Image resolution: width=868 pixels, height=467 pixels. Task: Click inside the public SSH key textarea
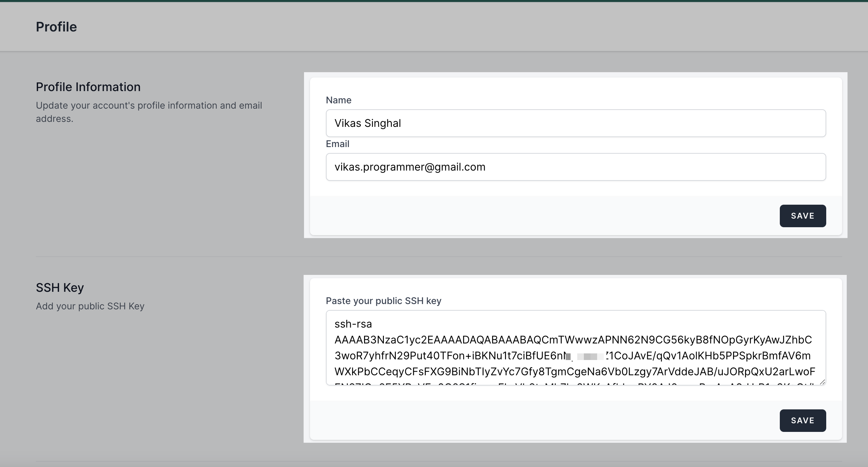pos(576,348)
